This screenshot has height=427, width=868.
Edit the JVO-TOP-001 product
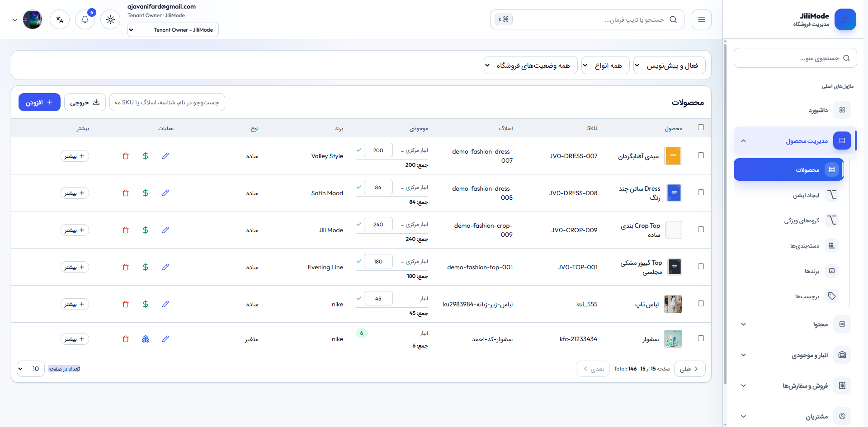[165, 267]
